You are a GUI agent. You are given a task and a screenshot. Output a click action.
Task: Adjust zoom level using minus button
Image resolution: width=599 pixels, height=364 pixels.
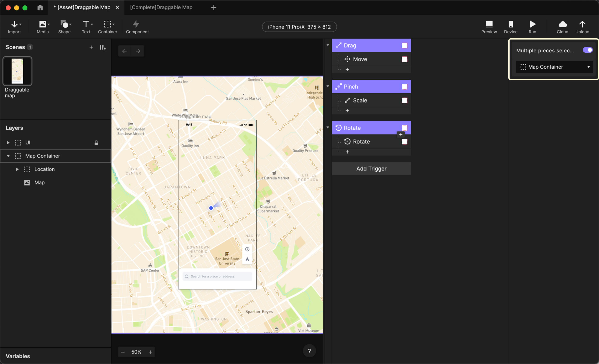click(123, 352)
